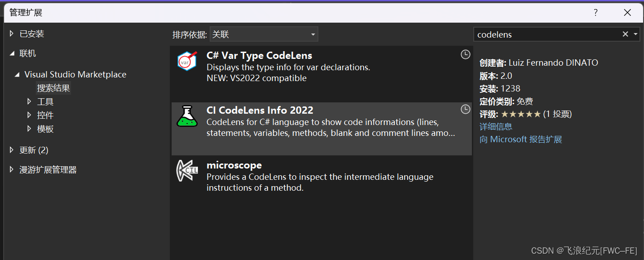The height and width of the screenshot is (260, 644).
Task: Collapse the Visual Studio Marketplace node
Action: pos(17,75)
